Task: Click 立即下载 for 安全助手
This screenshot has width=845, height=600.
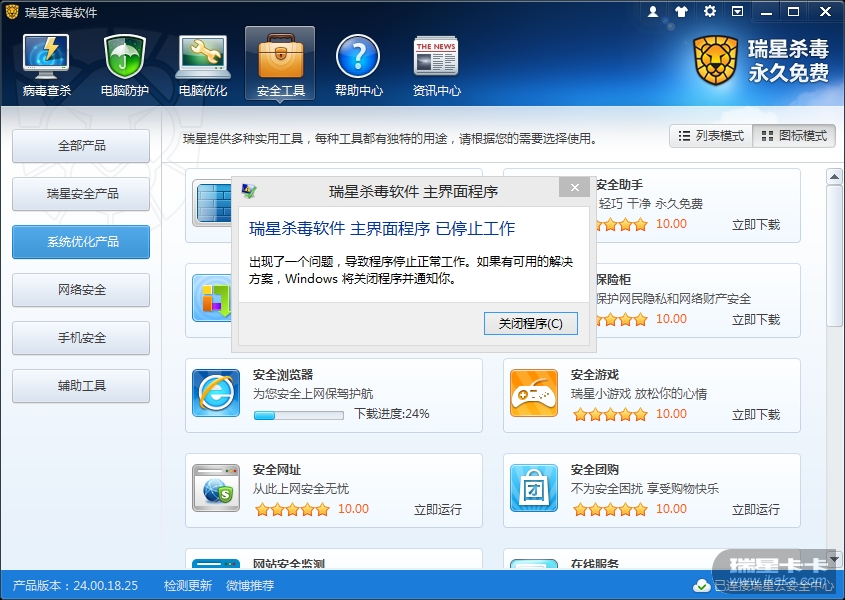Action: tap(756, 225)
